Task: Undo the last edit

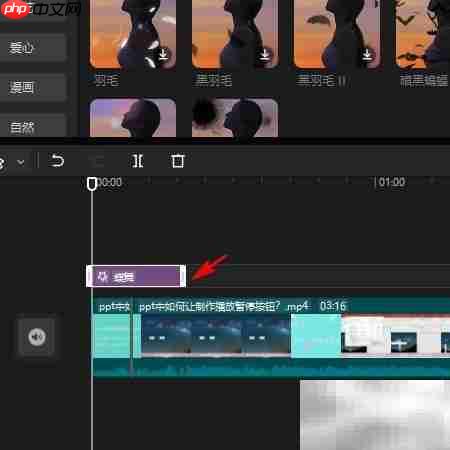Action: pos(57,161)
